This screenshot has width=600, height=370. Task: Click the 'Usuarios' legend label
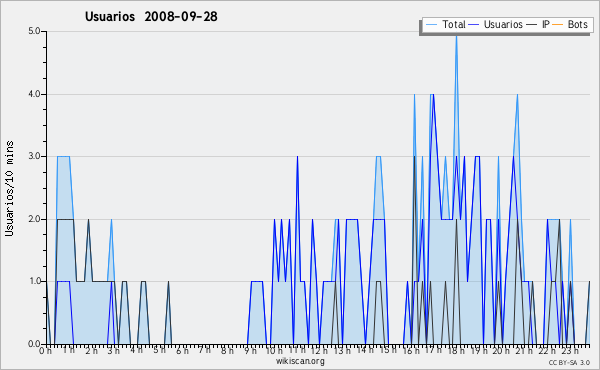click(503, 24)
